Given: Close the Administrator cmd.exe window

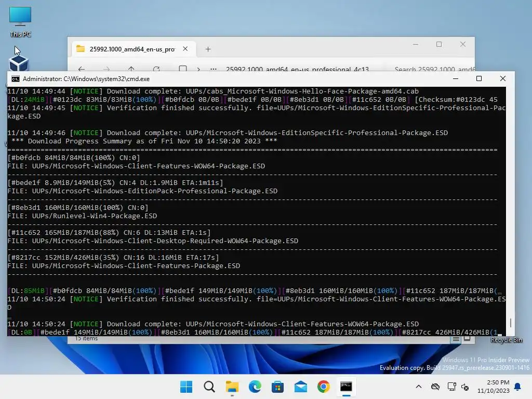Looking at the screenshot, I should click(x=503, y=79).
